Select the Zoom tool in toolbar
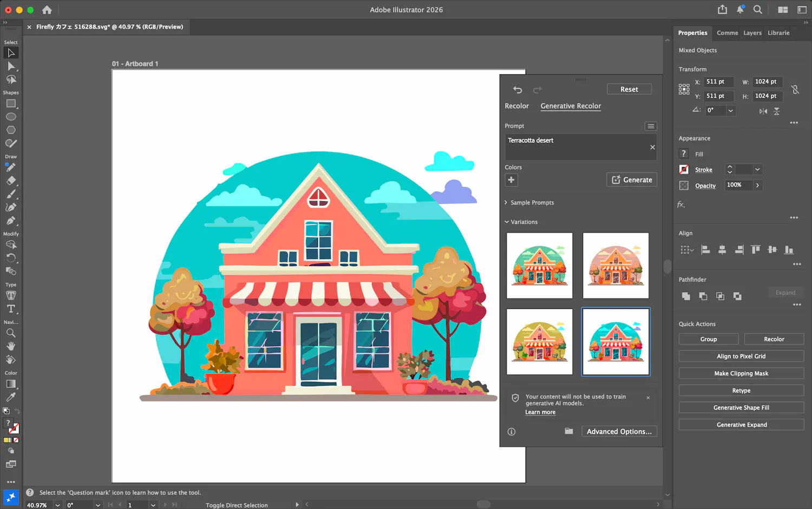812x509 pixels. coord(11,333)
